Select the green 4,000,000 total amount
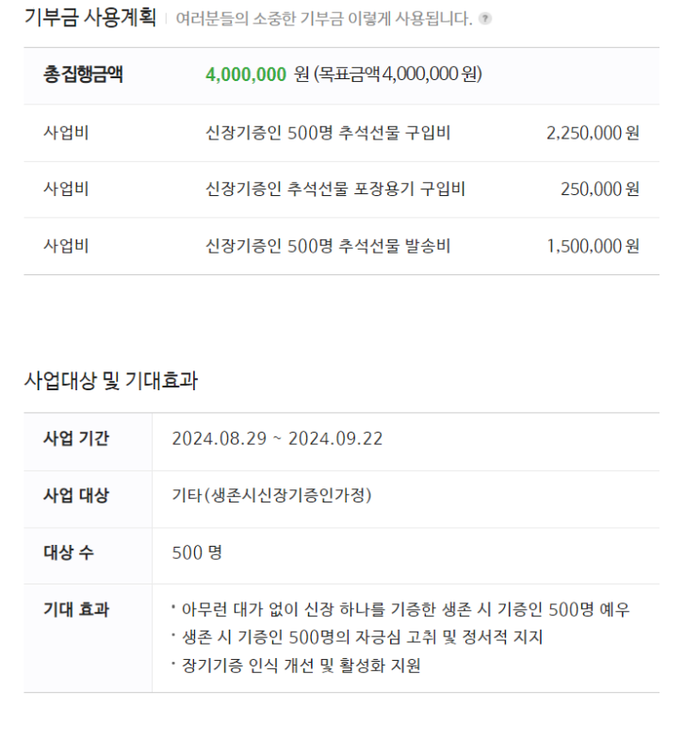The width and height of the screenshot is (700, 740). [x=246, y=74]
